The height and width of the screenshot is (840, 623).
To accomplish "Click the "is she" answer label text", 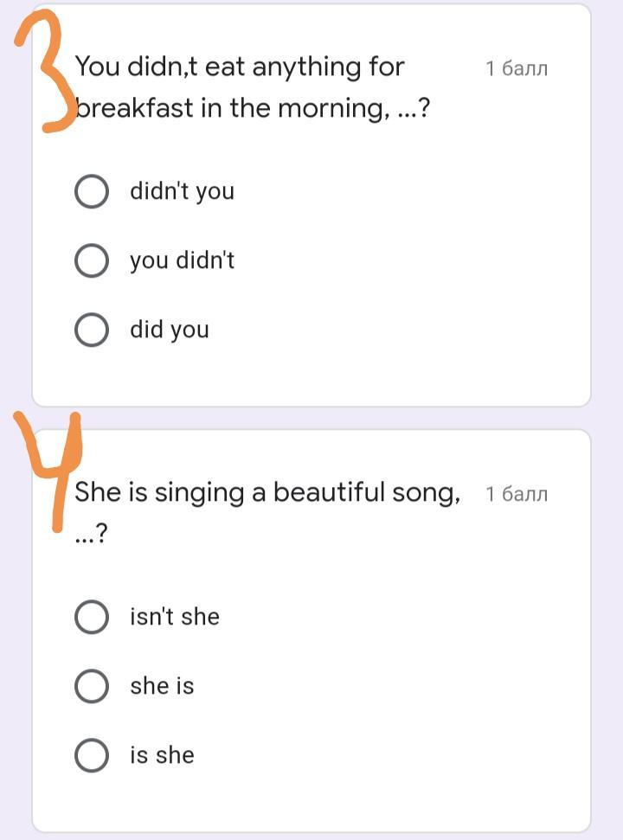I will point(162,755).
